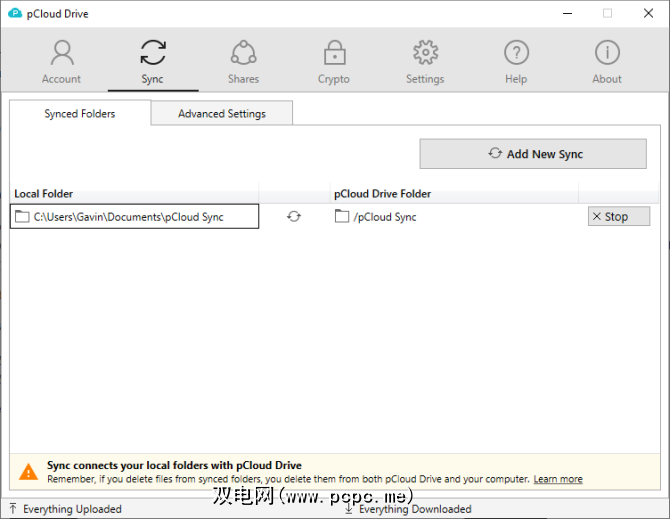Click the folder icon beside /pCloud Sync
Image resolution: width=670 pixels, height=519 pixels.
click(342, 216)
